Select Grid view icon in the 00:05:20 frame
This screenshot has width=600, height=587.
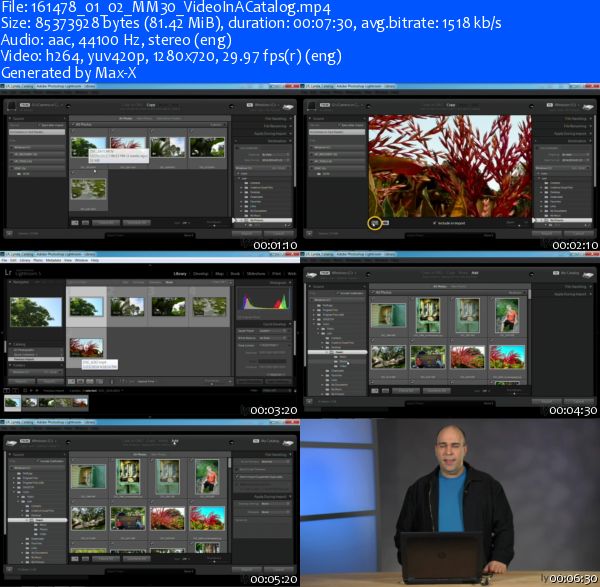pos(75,559)
